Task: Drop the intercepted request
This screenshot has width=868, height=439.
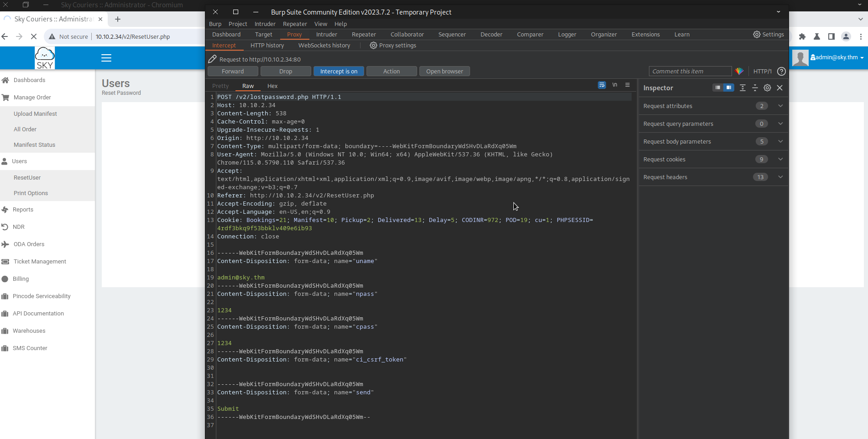Action: coord(286,71)
